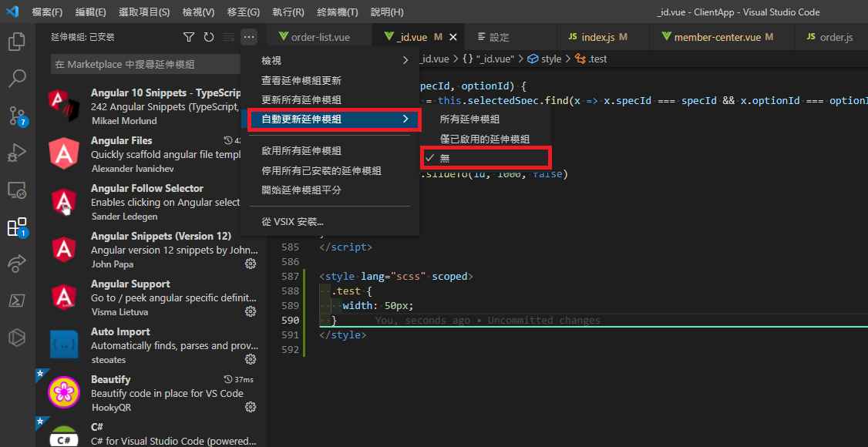Click manage gear for Auto Import extension

pos(251,359)
